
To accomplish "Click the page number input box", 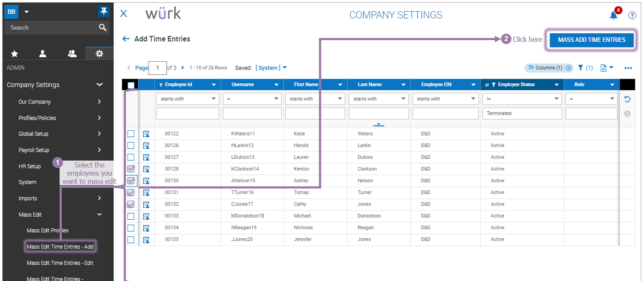I will pyautogui.click(x=158, y=68).
